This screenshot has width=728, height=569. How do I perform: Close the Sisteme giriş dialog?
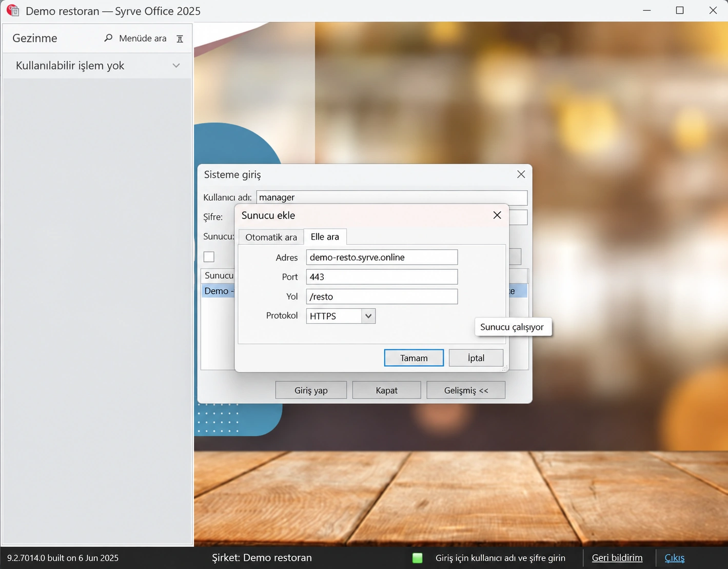(x=521, y=174)
